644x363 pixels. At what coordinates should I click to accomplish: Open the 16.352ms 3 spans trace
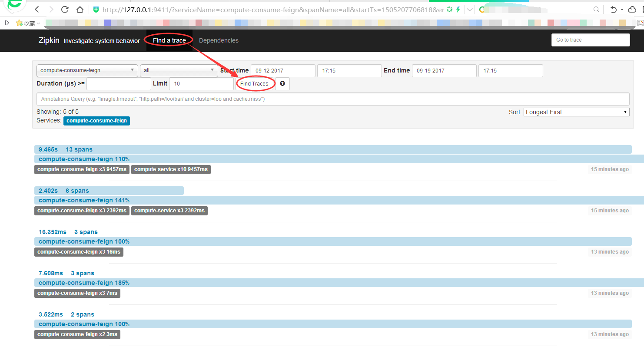point(68,232)
